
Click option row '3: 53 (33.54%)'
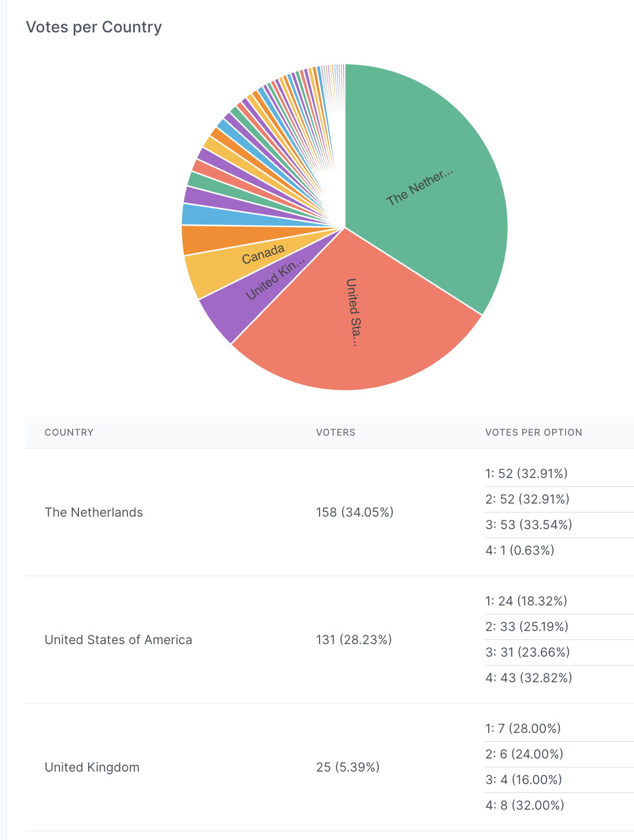pyautogui.click(x=559, y=525)
